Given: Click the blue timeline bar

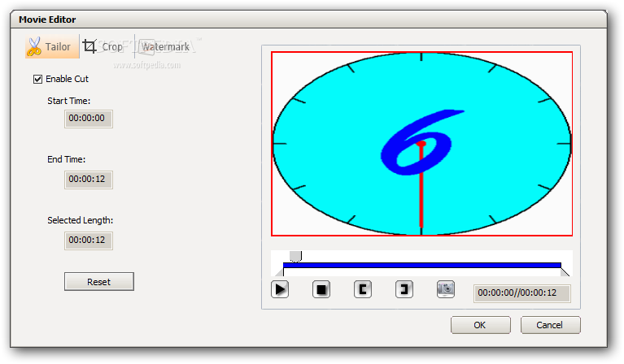Looking at the screenshot, I should (x=422, y=265).
